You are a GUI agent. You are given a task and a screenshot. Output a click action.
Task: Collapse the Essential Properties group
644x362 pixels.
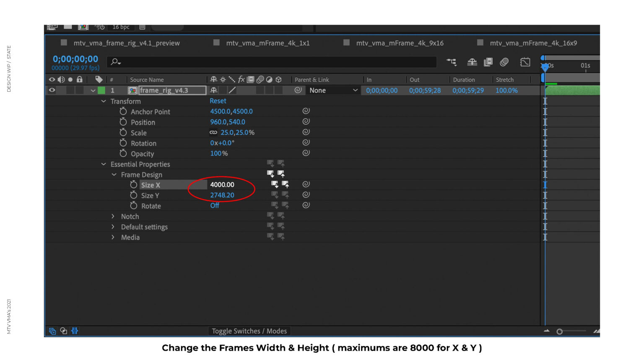pyautogui.click(x=103, y=164)
